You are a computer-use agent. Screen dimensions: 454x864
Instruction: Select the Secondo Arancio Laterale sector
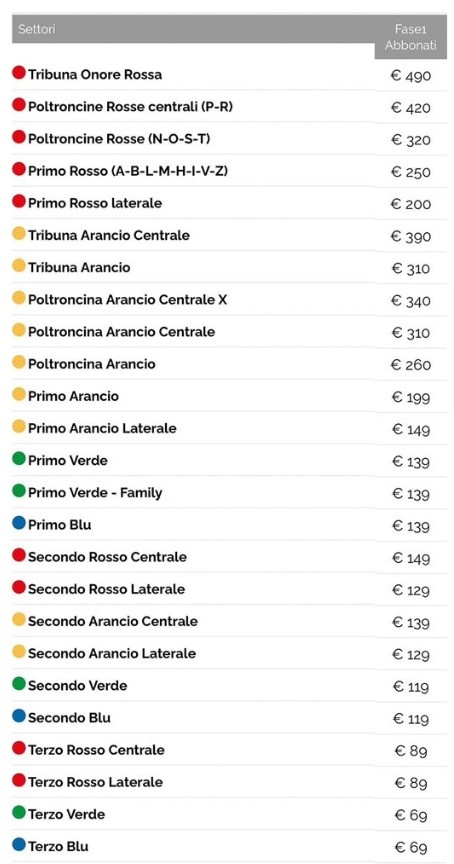tap(112, 654)
